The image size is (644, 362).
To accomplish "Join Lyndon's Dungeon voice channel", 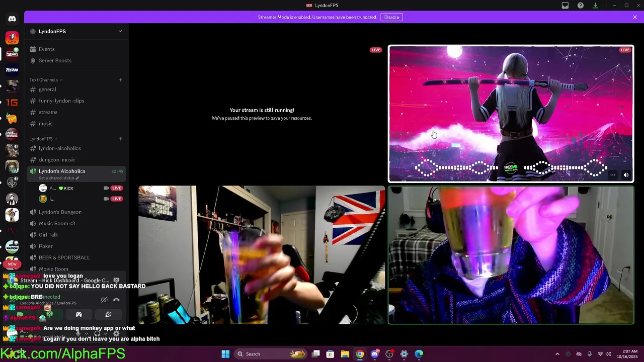I will (76, 212).
